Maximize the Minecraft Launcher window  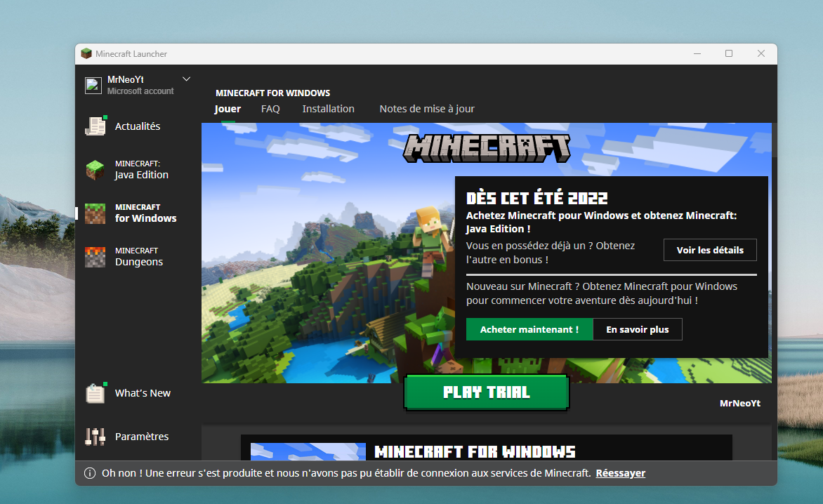click(728, 53)
